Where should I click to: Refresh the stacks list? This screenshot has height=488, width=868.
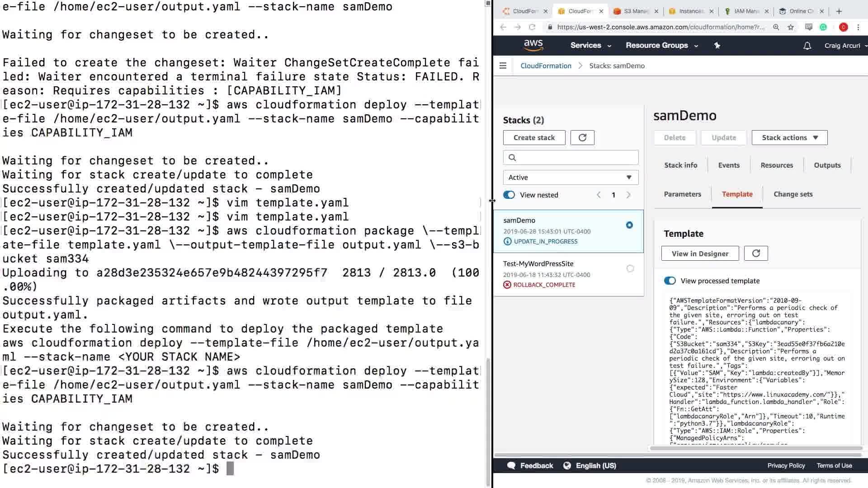(x=582, y=138)
